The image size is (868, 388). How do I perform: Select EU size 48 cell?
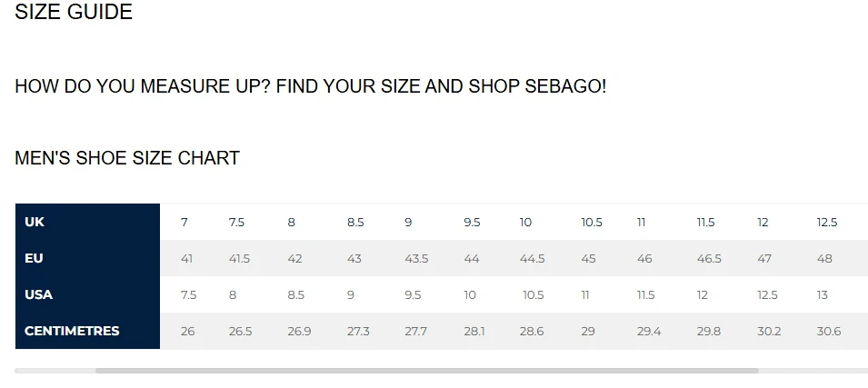pos(824,258)
